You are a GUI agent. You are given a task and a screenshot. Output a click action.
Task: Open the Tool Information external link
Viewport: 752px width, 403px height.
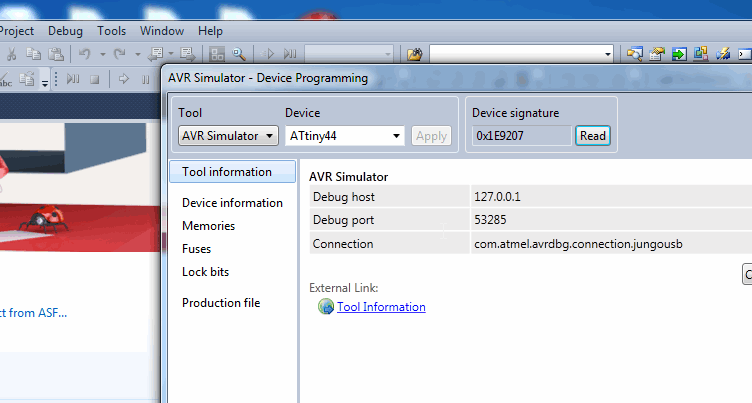(381, 307)
